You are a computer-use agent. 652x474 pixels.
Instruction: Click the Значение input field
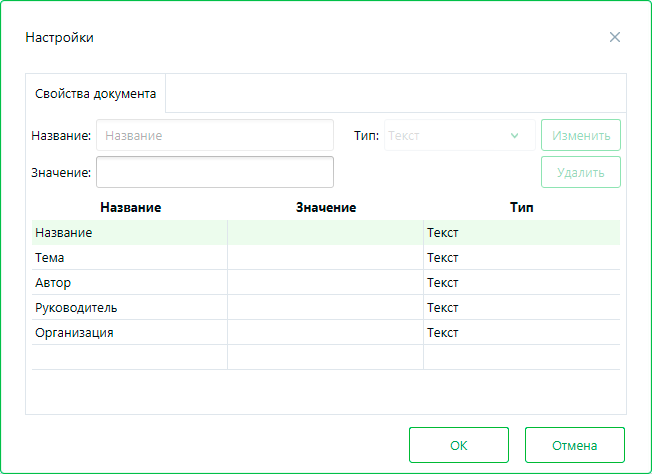click(x=214, y=172)
